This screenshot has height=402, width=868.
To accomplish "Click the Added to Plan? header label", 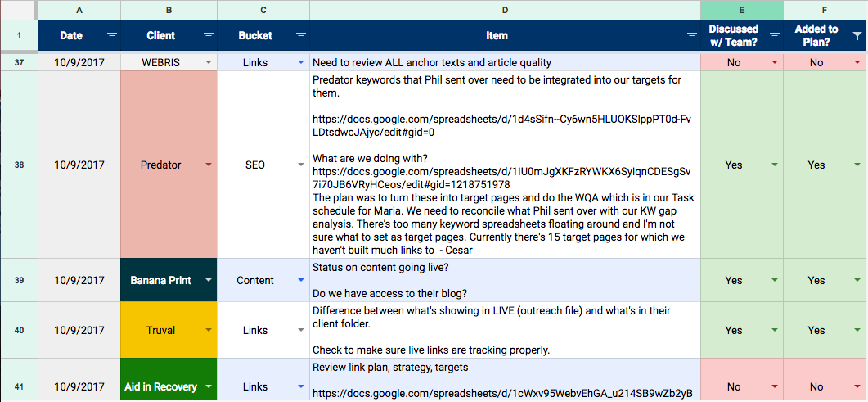I will pyautogui.click(x=816, y=35).
